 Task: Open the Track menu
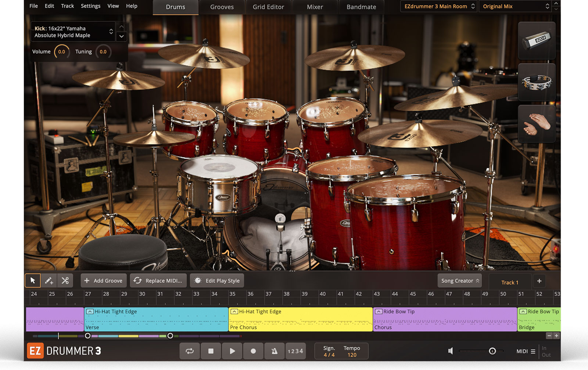point(67,6)
